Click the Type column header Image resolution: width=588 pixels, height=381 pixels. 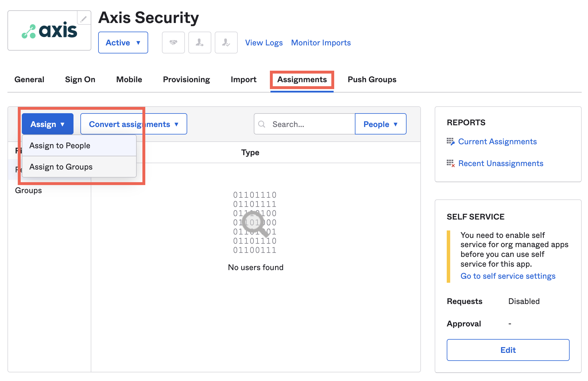coord(250,152)
